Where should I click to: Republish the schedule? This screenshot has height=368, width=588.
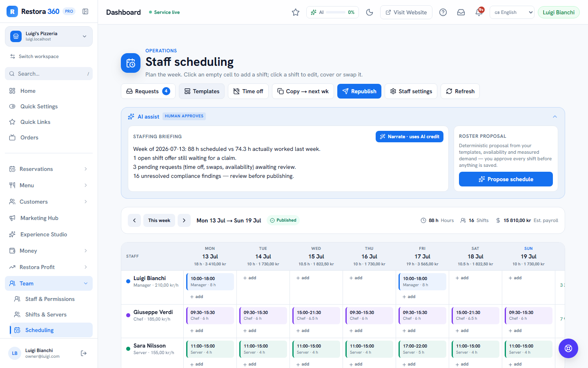tap(359, 91)
